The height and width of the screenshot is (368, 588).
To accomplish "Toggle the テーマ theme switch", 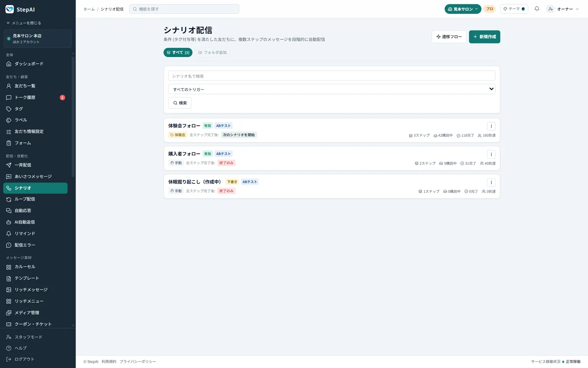I will (514, 9).
